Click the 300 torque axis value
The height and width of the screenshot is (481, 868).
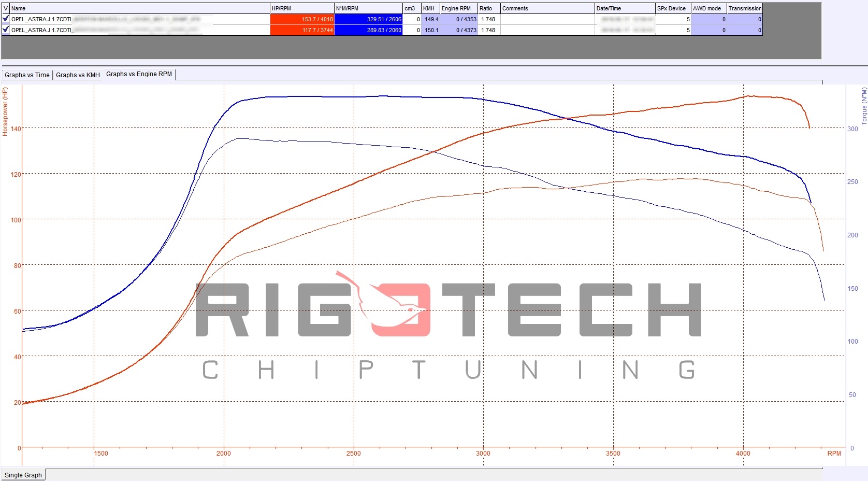point(852,129)
